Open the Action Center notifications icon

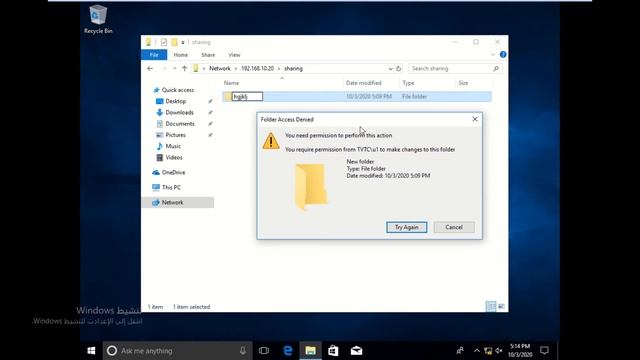click(x=544, y=351)
